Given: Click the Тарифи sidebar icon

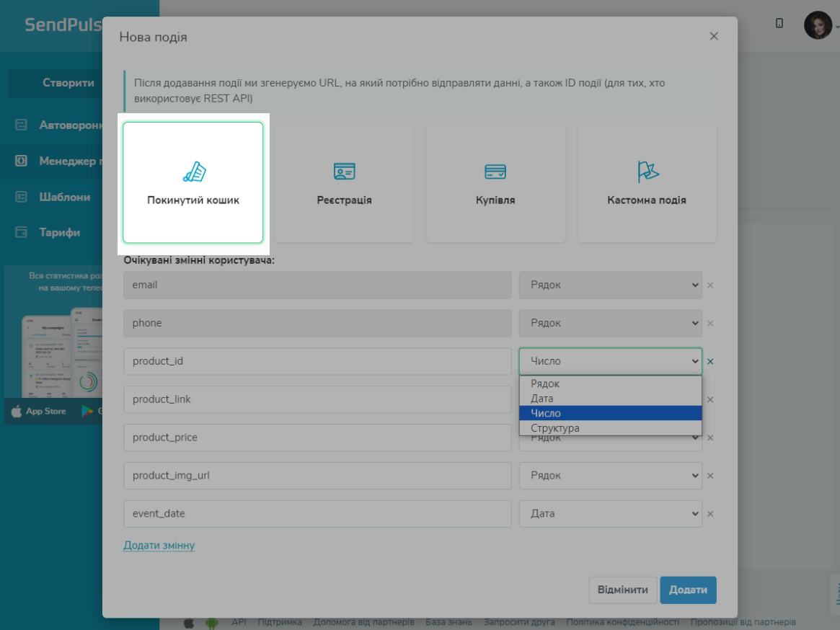Looking at the screenshot, I should [x=21, y=233].
